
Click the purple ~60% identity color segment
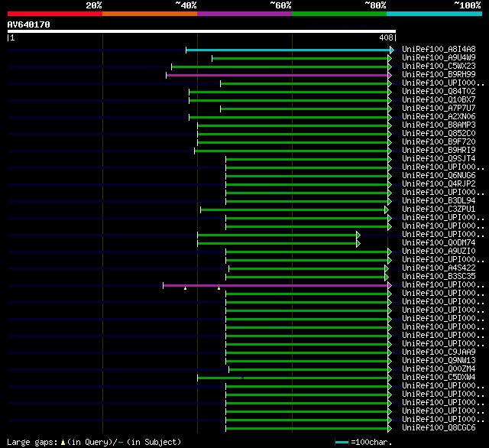coord(244,14)
